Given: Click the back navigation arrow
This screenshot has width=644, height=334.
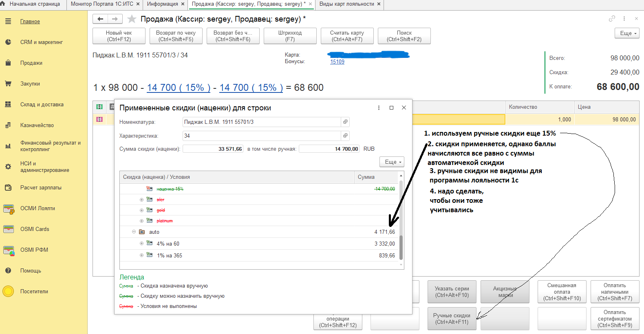Looking at the screenshot, I should [x=100, y=19].
